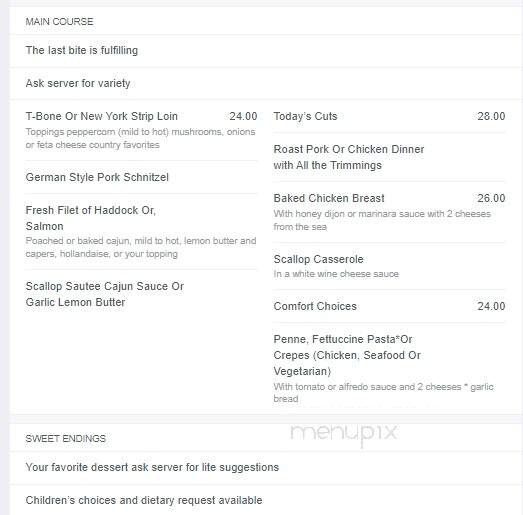
Task: Click the MAIN COURSE section header
Action: click(x=59, y=22)
